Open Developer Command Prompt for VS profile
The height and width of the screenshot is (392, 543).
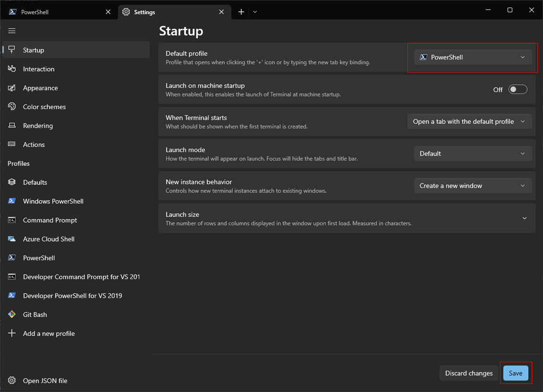76,277
